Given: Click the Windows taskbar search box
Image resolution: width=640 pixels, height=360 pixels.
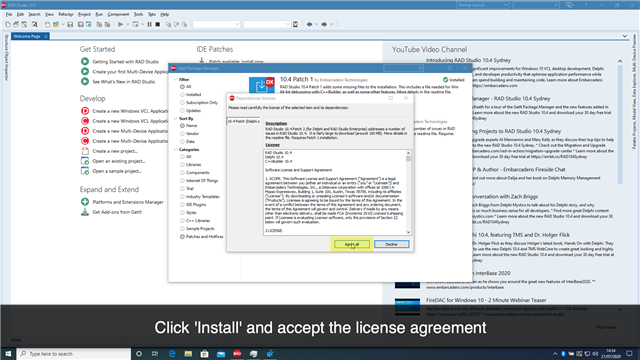Looking at the screenshot, I should click(x=74, y=354).
